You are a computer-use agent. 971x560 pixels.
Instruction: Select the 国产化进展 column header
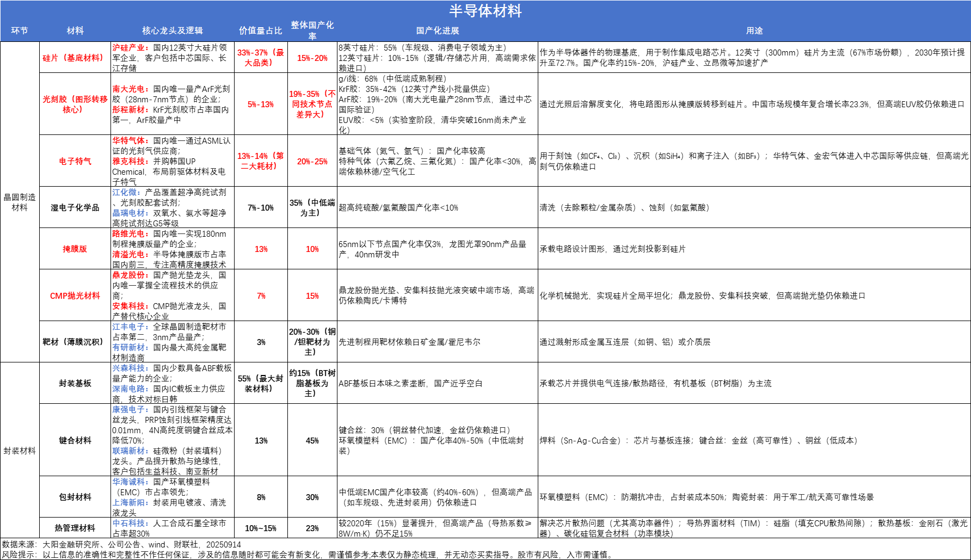[437, 30]
